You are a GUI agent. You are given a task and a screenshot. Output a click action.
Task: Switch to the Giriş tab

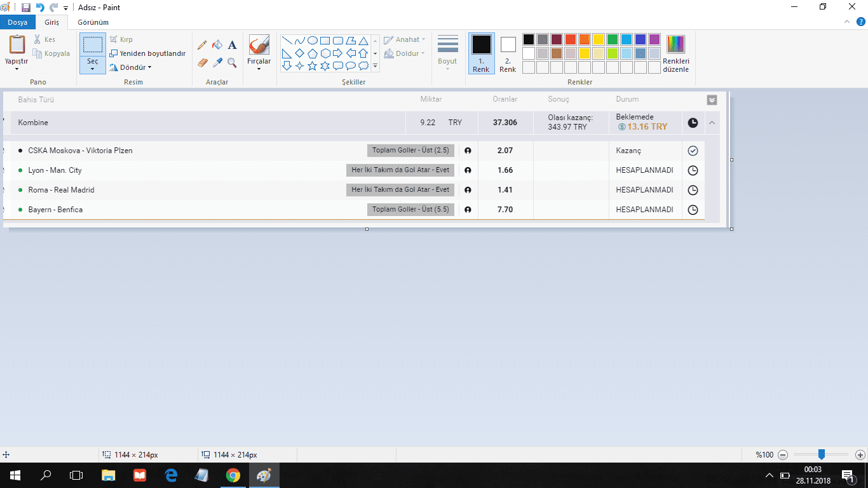pos(51,22)
